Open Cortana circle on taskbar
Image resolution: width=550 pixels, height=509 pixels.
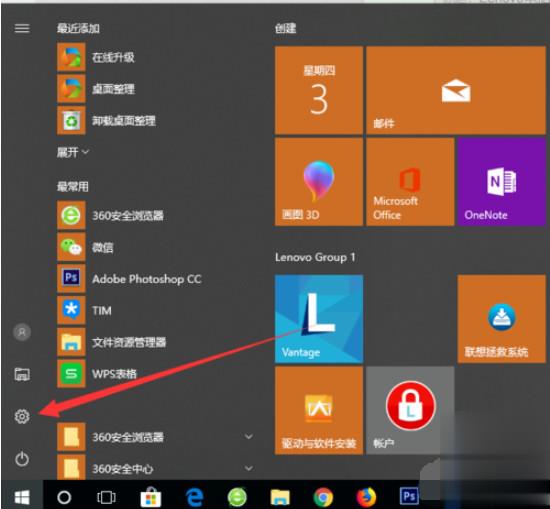coord(64,497)
